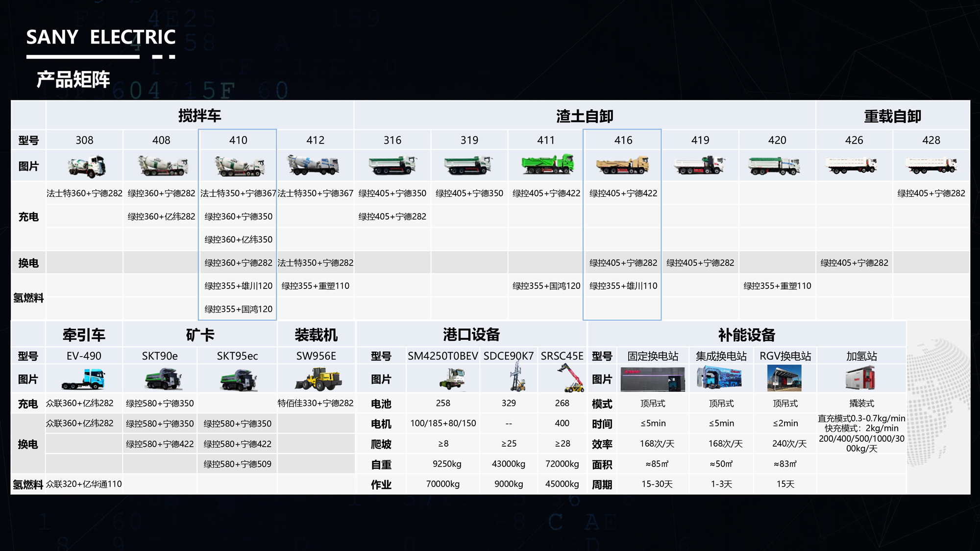
Task: Click the mixer truck image under model 308
Action: click(87, 167)
